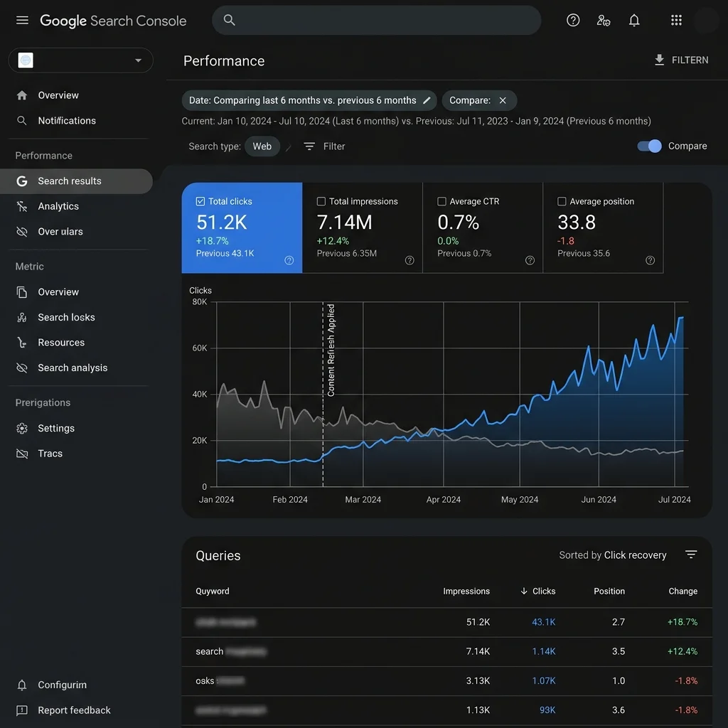Click the 43.1K clicks value
Image resolution: width=728 pixels, height=728 pixels.
543,621
